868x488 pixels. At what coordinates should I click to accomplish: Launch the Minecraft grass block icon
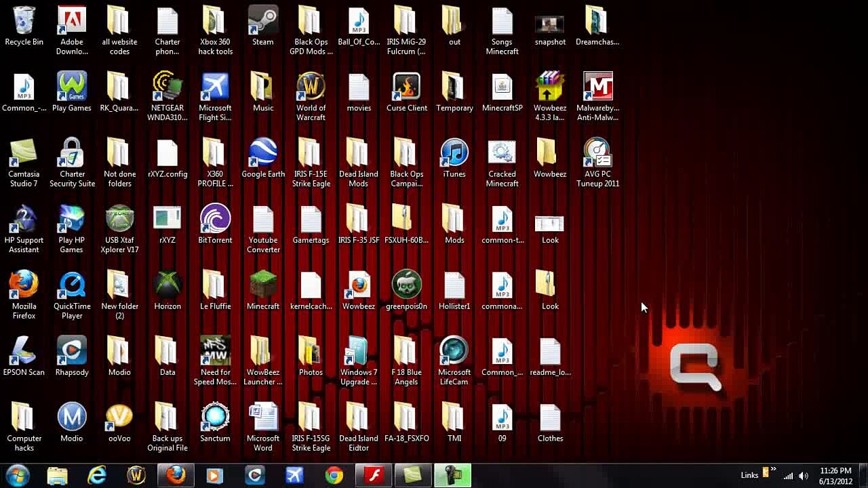pyautogui.click(x=263, y=291)
